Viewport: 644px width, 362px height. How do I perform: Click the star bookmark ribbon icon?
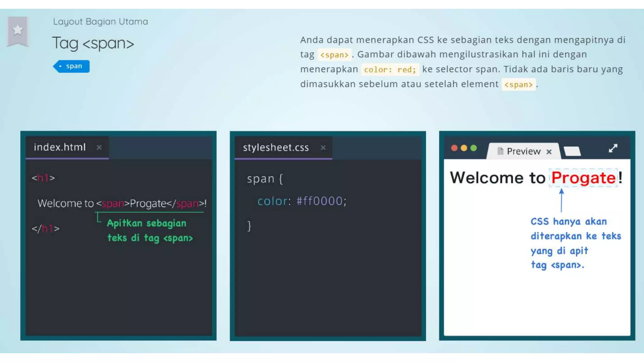18,31
